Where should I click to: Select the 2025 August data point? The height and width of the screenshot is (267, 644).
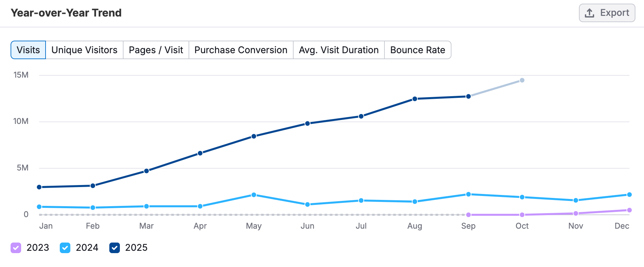pos(415,99)
